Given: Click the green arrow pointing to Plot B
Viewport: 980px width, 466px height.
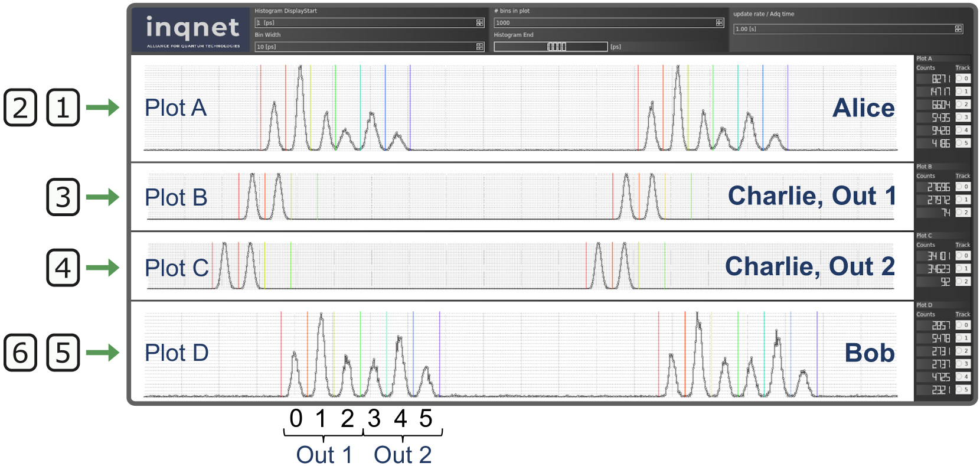Looking at the screenshot, I should tap(103, 197).
